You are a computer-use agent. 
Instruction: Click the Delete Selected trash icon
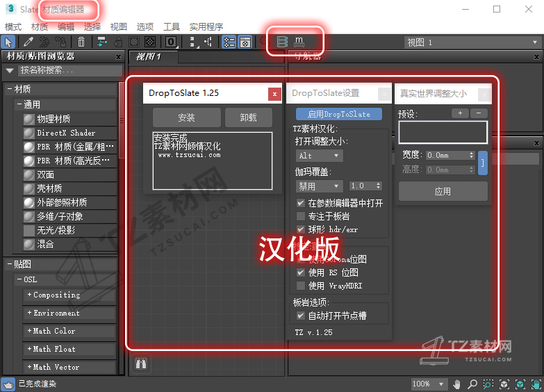click(x=81, y=42)
